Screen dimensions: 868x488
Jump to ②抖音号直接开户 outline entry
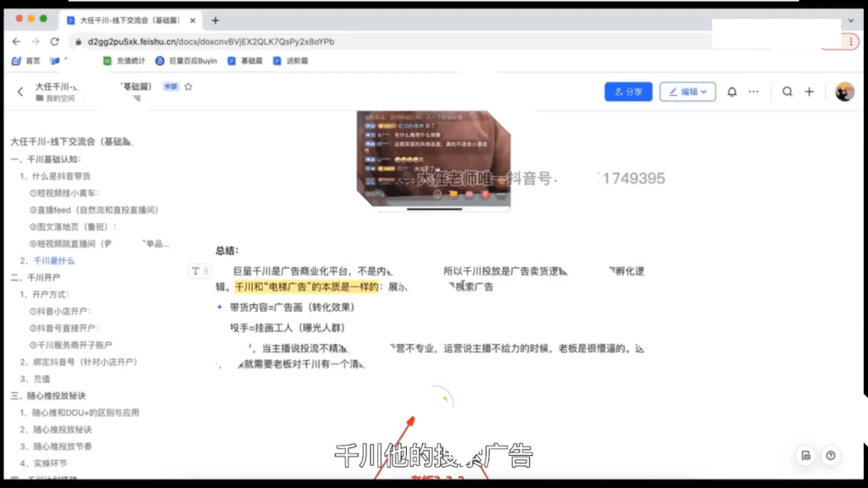tap(64, 328)
